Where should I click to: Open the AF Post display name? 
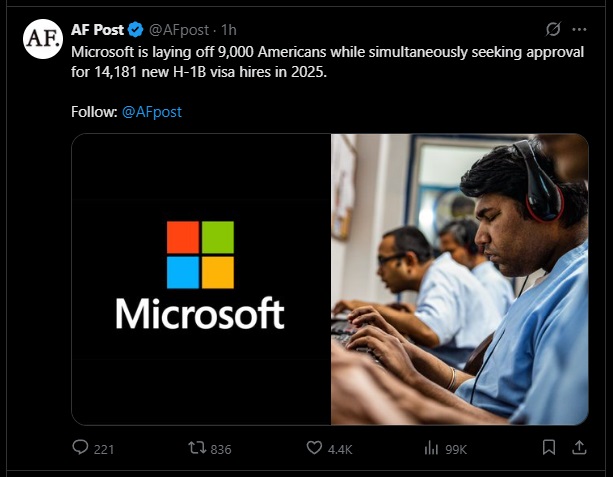(98, 28)
